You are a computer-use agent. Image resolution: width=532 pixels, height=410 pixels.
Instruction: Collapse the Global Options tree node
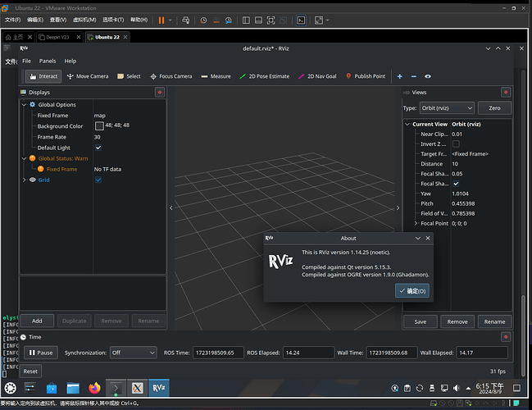[x=24, y=104]
